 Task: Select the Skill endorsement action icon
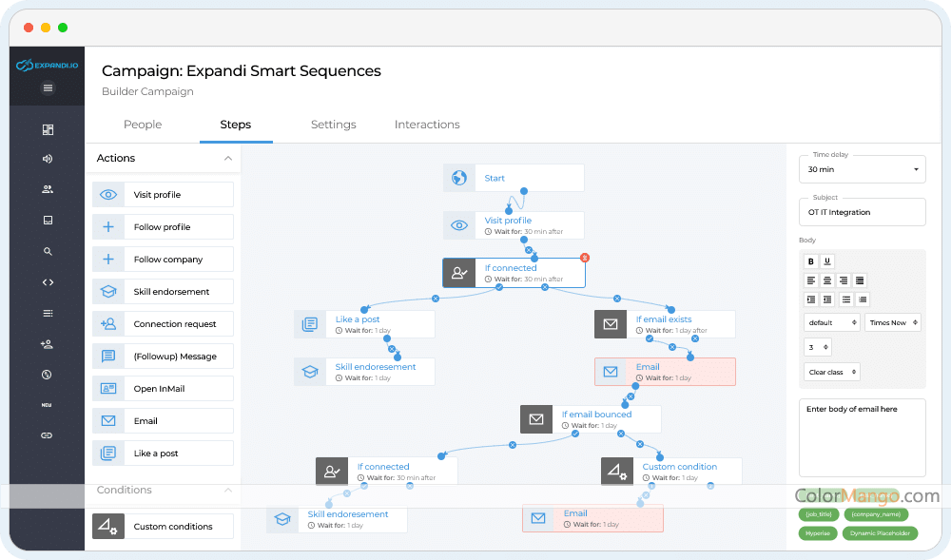[108, 292]
